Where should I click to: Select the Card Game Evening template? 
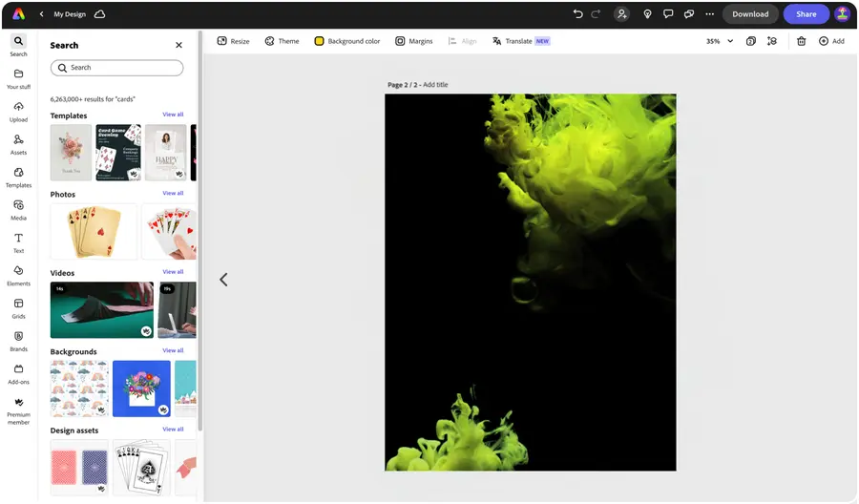tap(118, 153)
